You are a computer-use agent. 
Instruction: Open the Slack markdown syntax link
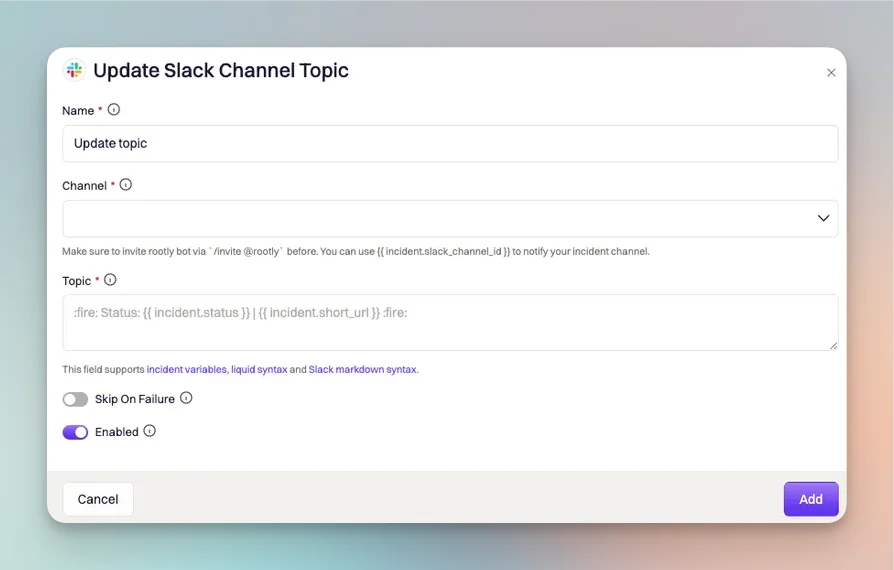pos(363,369)
